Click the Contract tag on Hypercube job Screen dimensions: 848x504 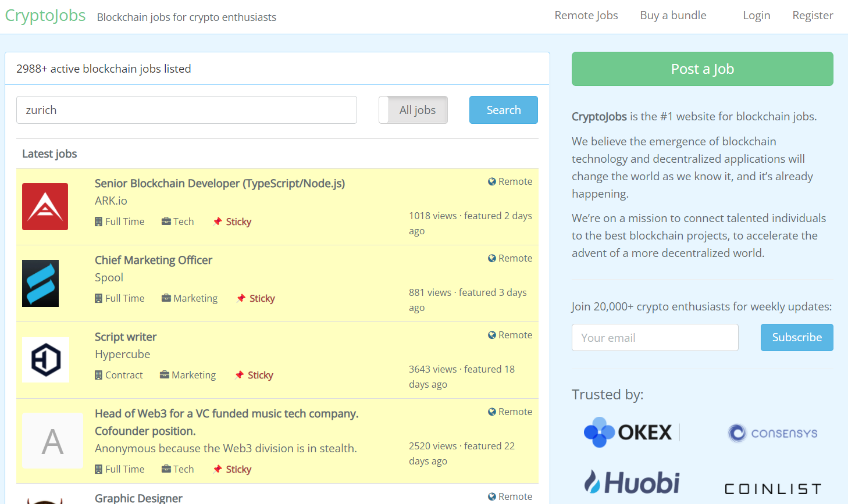(x=124, y=375)
